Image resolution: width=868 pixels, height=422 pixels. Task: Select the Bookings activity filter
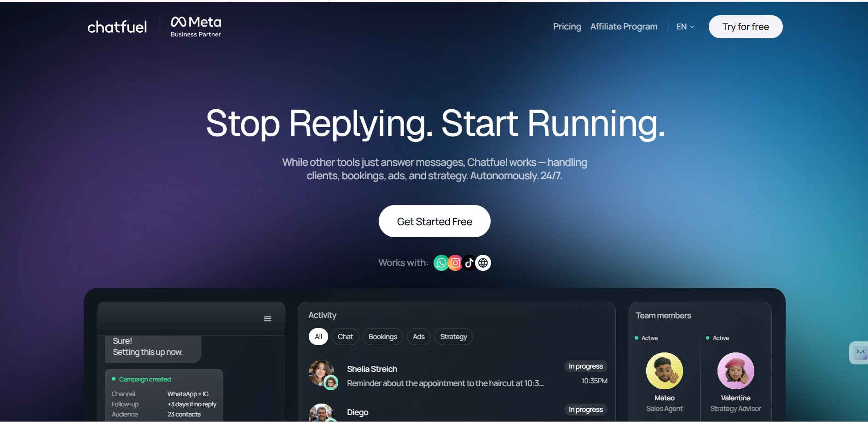point(383,337)
